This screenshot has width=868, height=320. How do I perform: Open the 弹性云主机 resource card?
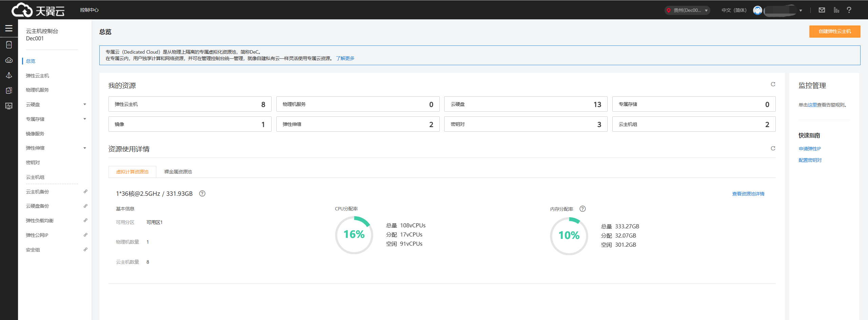(190, 104)
